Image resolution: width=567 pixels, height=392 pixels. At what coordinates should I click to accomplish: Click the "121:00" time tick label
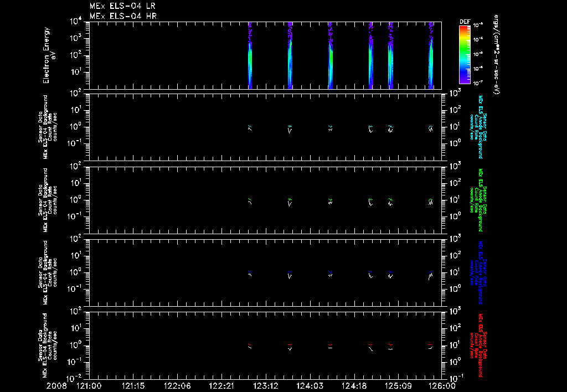89,386
